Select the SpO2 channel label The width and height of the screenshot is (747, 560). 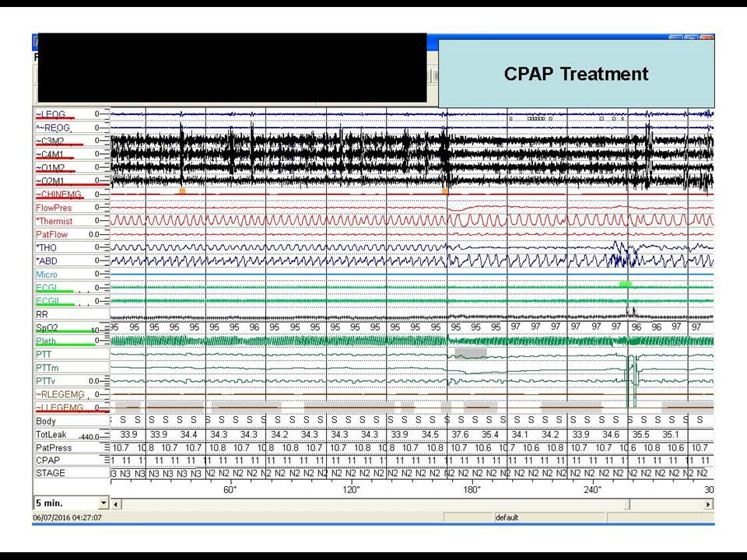[47, 327]
